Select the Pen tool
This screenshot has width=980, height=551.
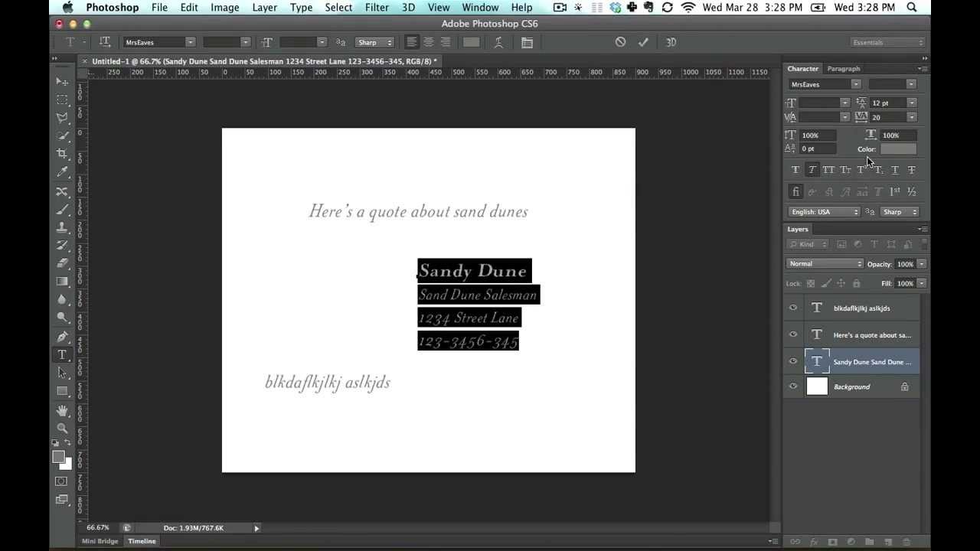62,337
